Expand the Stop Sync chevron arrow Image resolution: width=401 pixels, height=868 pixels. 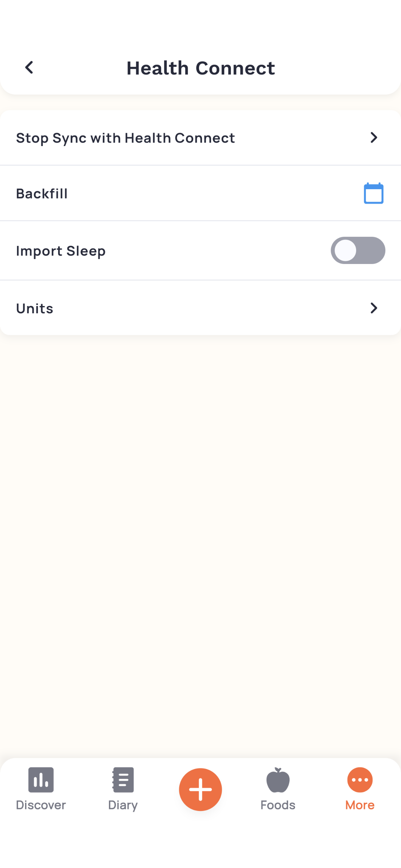coord(374,137)
